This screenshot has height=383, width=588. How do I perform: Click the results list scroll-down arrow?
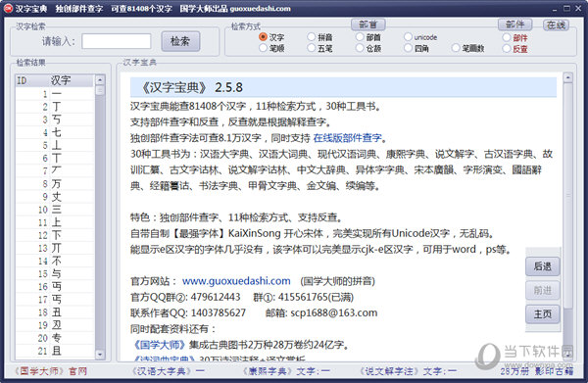(x=100, y=354)
